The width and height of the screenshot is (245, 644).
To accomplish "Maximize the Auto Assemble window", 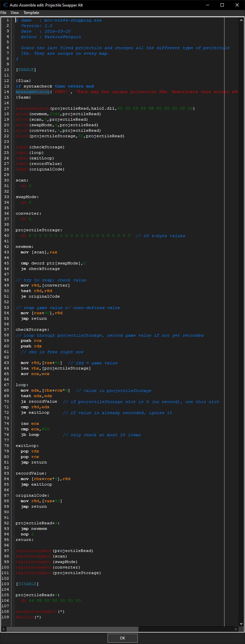I will (x=222, y=5).
